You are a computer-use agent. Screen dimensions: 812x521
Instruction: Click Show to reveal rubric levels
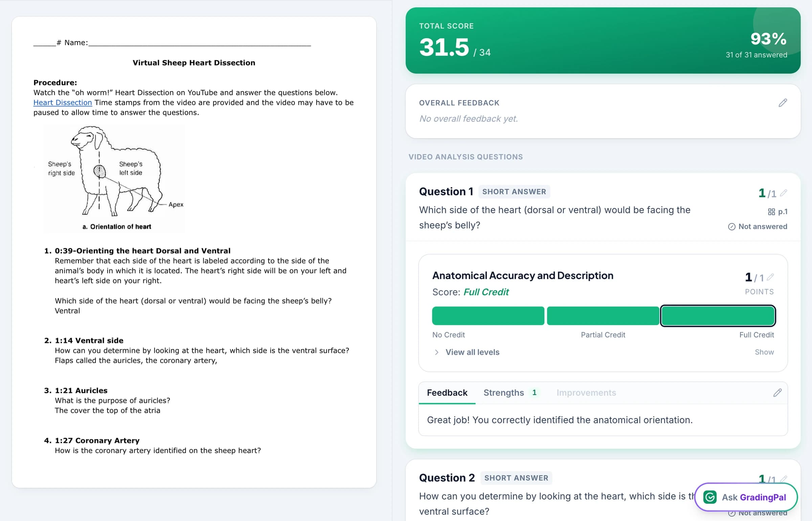coord(764,352)
